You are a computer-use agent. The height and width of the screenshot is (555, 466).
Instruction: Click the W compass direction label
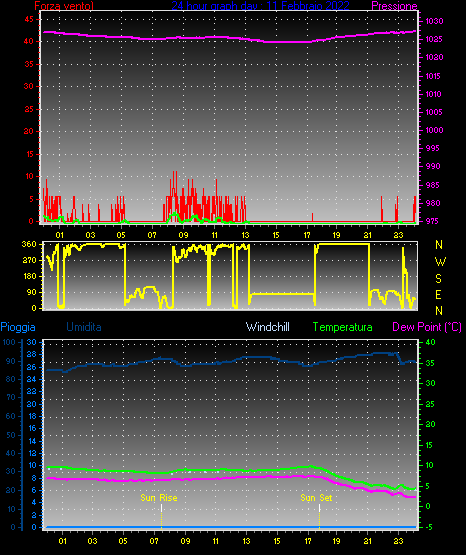(x=440, y=262)
